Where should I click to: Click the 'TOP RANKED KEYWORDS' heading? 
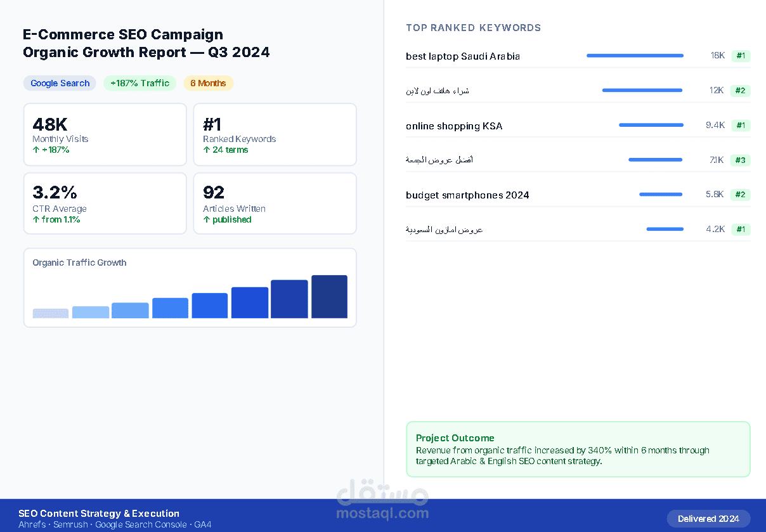click(x=474, y=28)
